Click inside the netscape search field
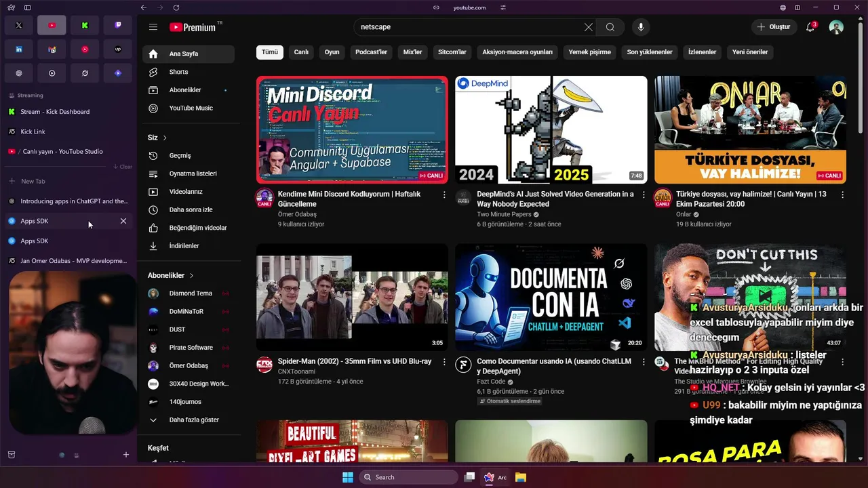 click(468, 27)
